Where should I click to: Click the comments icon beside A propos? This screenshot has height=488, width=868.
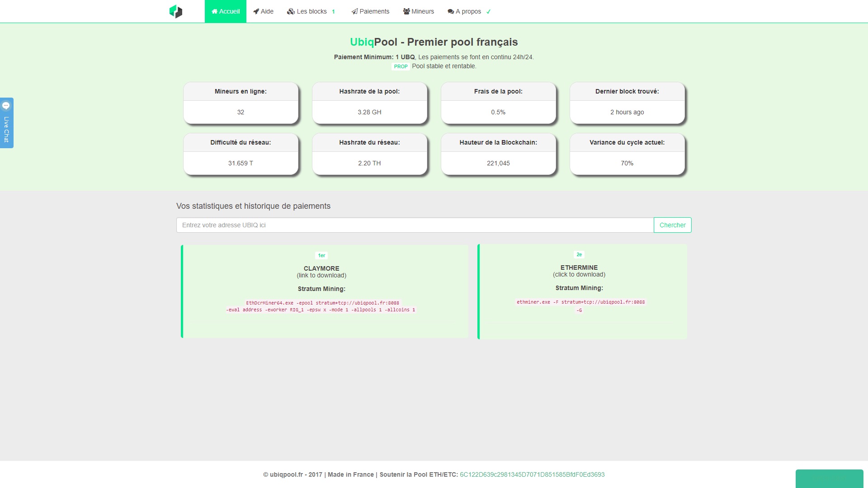coord(451,11)
